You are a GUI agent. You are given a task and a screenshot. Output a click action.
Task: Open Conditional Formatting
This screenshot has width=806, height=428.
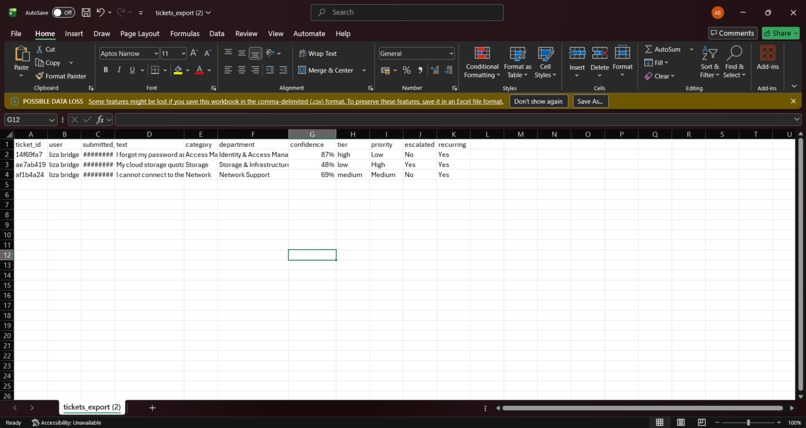(482, 63)
